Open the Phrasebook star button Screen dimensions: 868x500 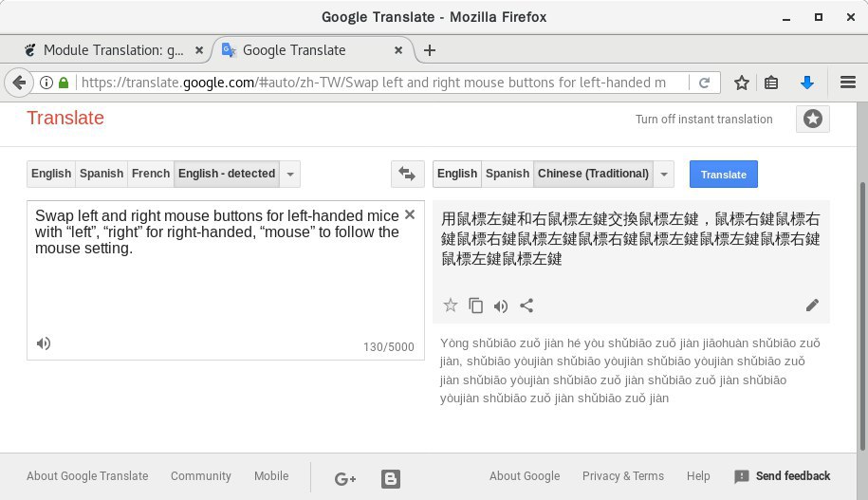point(813,119)
